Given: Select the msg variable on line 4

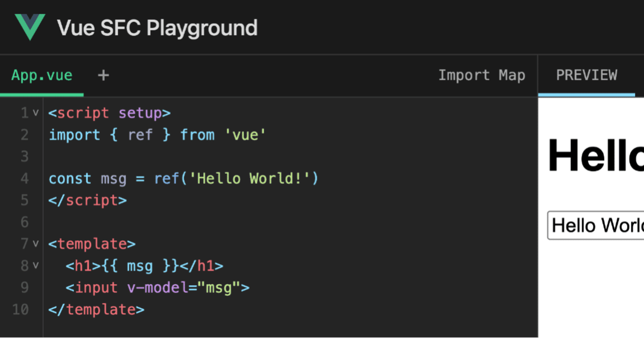Looking at the screenshot, I should point(113,178).
